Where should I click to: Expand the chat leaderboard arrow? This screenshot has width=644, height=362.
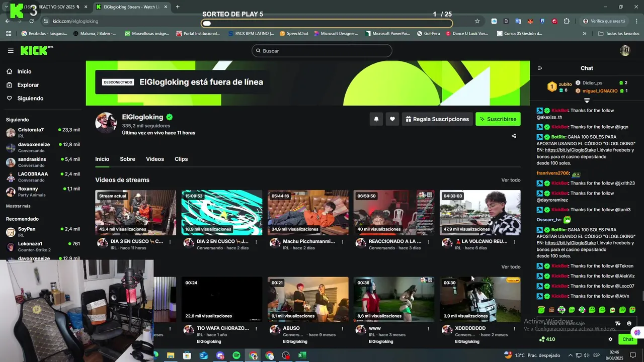[587, 101]
